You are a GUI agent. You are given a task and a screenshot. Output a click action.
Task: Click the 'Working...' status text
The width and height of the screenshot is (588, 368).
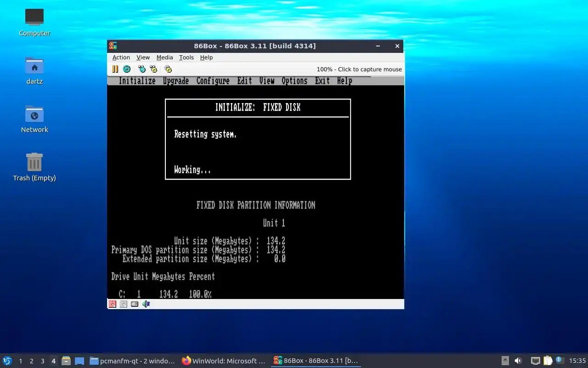(x=192, y=170)
